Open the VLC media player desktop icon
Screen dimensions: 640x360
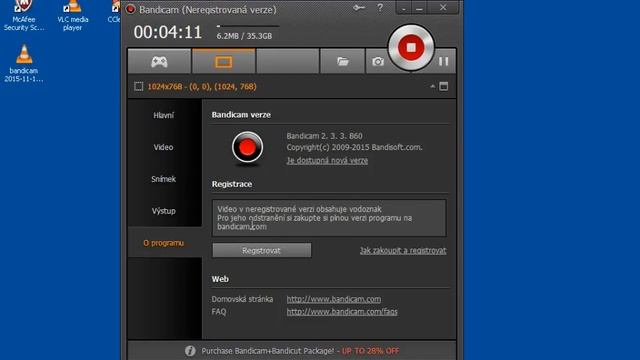72,16
